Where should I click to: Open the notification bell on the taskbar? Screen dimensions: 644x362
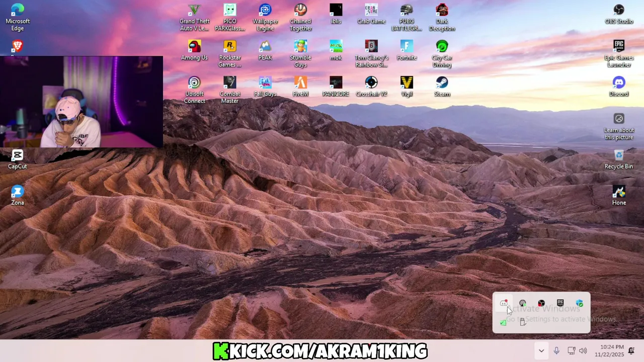pyautogui.click(x=631, y=351)
